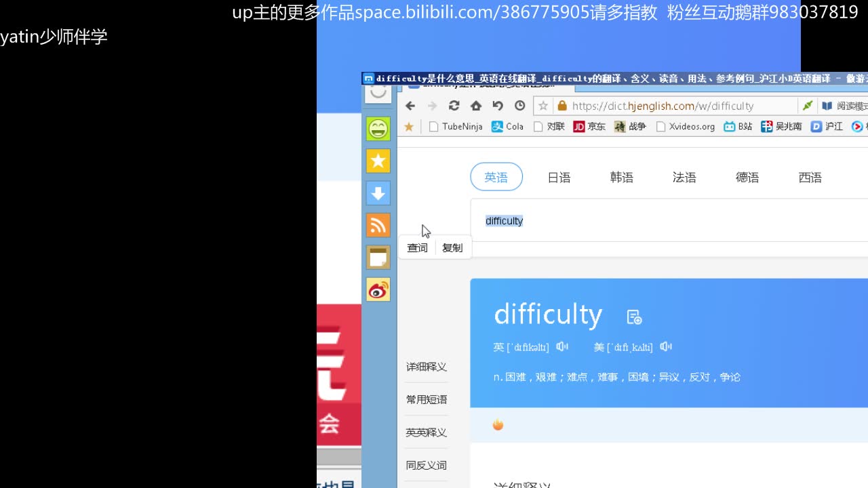Viewport: 868px width, 488px height.
Task: Select the 英语 language tab
Action: (496, 177)
